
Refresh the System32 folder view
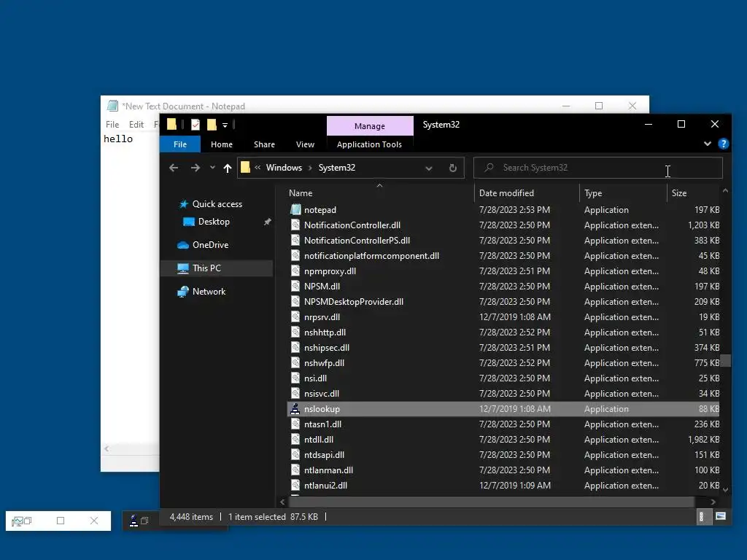click(x=452, y=168)
